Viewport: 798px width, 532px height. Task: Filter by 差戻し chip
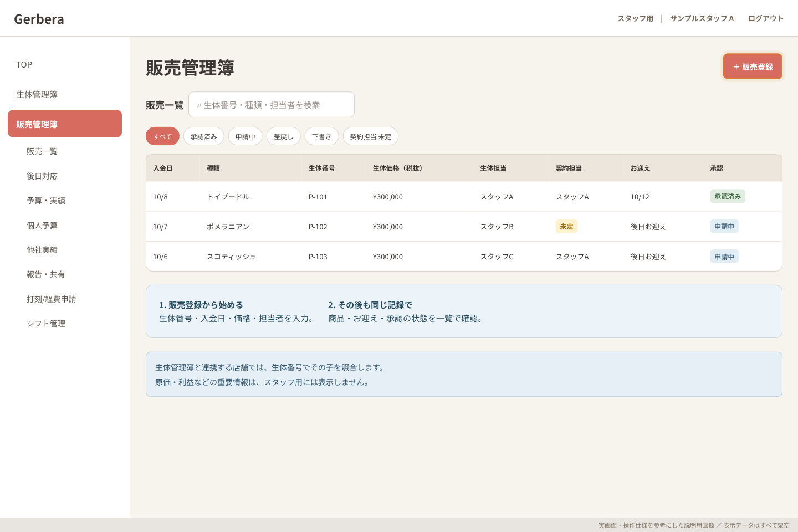pyautogui.click(x=284, y=136)
